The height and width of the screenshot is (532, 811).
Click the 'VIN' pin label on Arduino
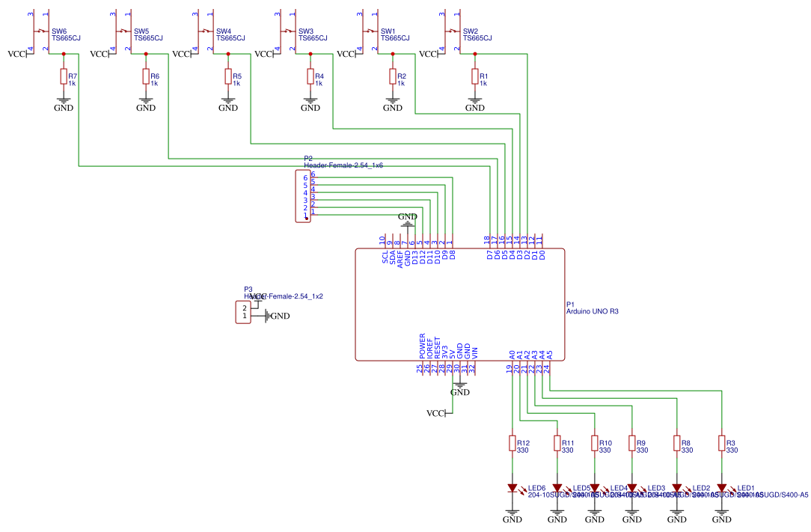coord(475,353)
